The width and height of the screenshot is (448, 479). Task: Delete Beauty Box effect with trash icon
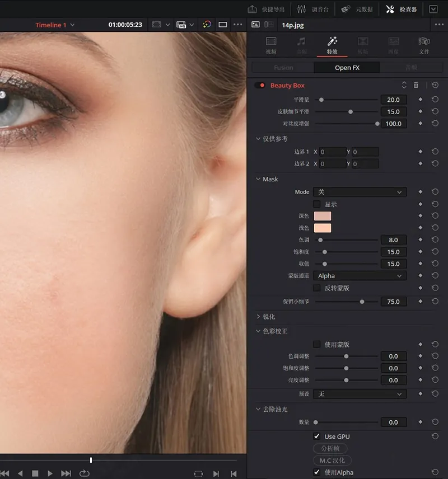tap(416, 85)
